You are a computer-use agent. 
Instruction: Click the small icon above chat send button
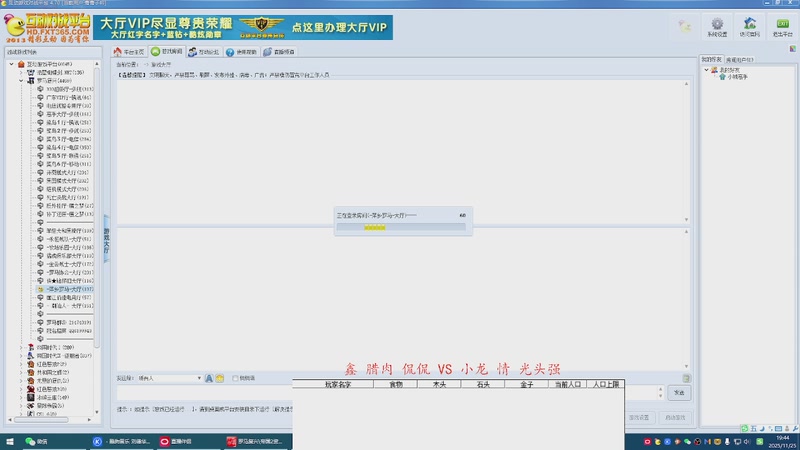click(x=686, y=378)
